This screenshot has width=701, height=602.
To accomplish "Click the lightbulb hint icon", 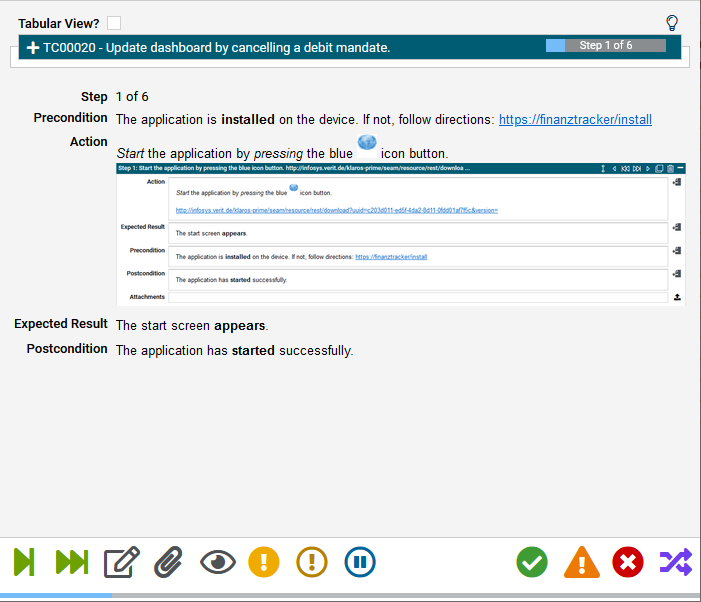I will click(x=672, y=23).
